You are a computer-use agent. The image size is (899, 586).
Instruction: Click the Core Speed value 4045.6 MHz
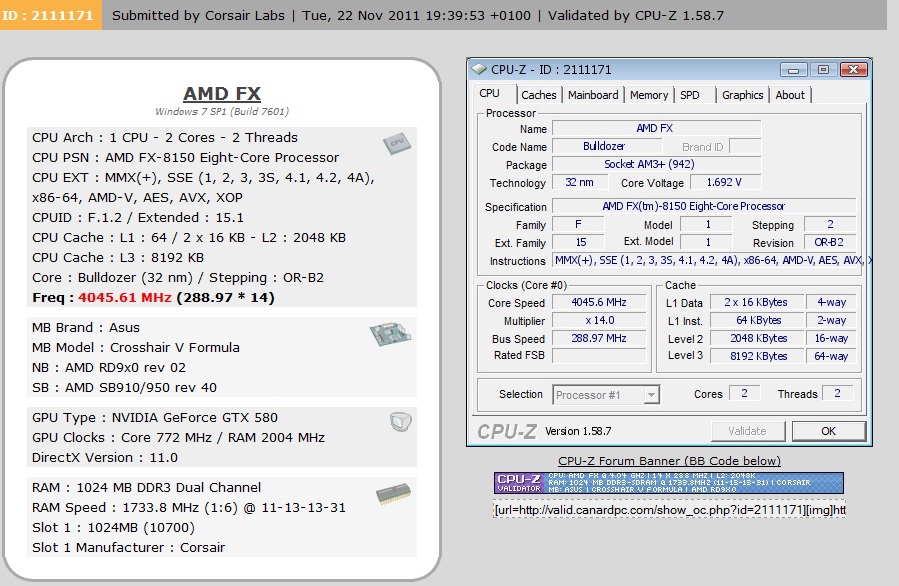(599, 302)
